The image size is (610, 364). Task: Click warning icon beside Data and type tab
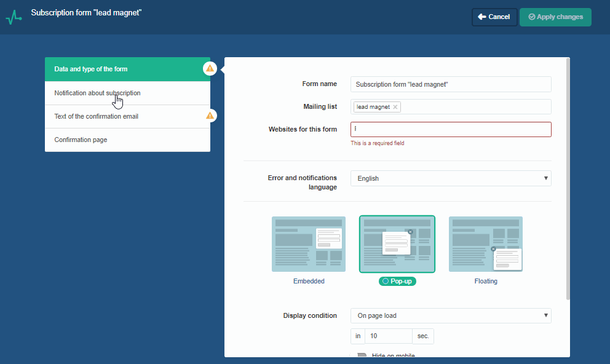point(210,68)
